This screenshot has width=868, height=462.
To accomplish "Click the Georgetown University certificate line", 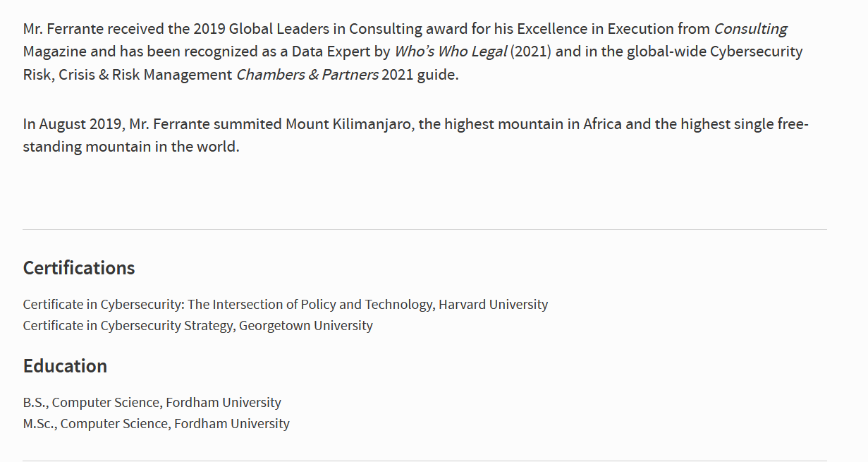I will click(198, 326).
